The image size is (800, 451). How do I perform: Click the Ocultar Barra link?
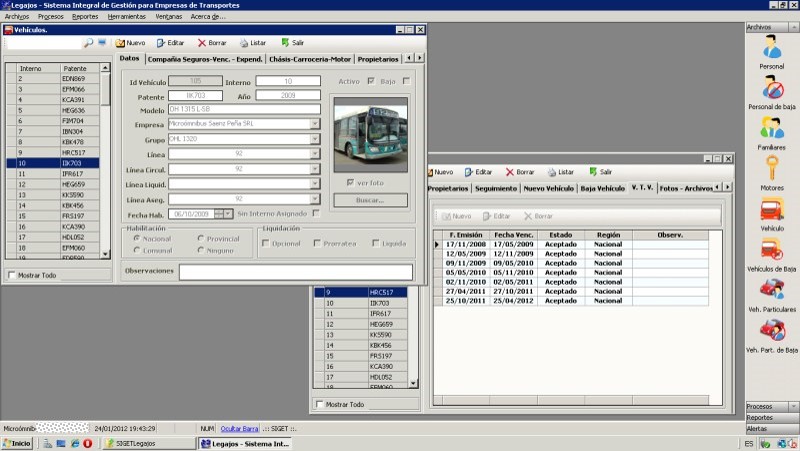[x=240, y=428]
